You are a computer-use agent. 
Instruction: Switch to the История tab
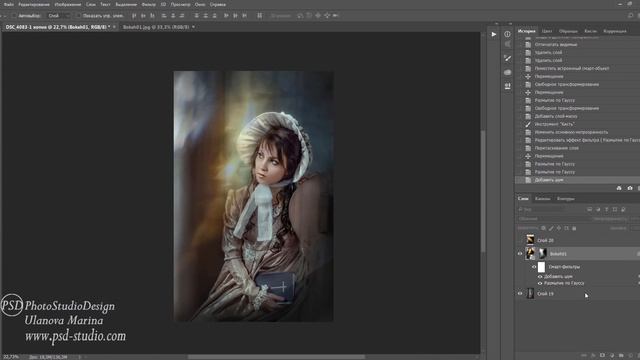pos(527,31)
